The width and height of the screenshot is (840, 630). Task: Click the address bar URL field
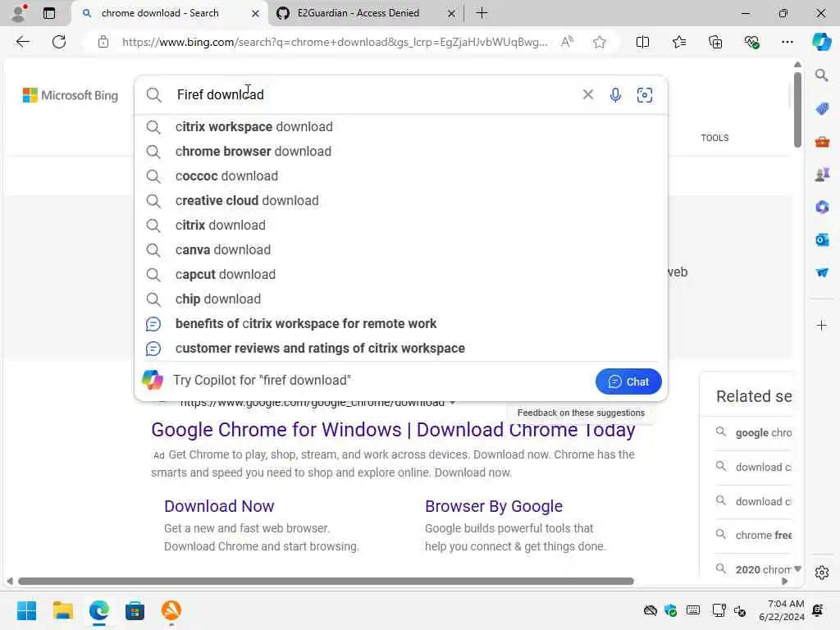[335, 42]
